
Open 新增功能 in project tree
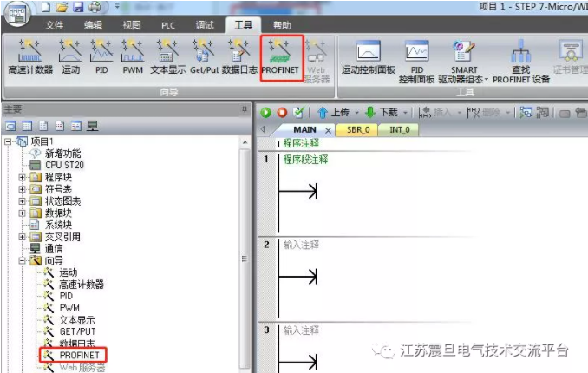pyautogui.click(x=56, y=153)
